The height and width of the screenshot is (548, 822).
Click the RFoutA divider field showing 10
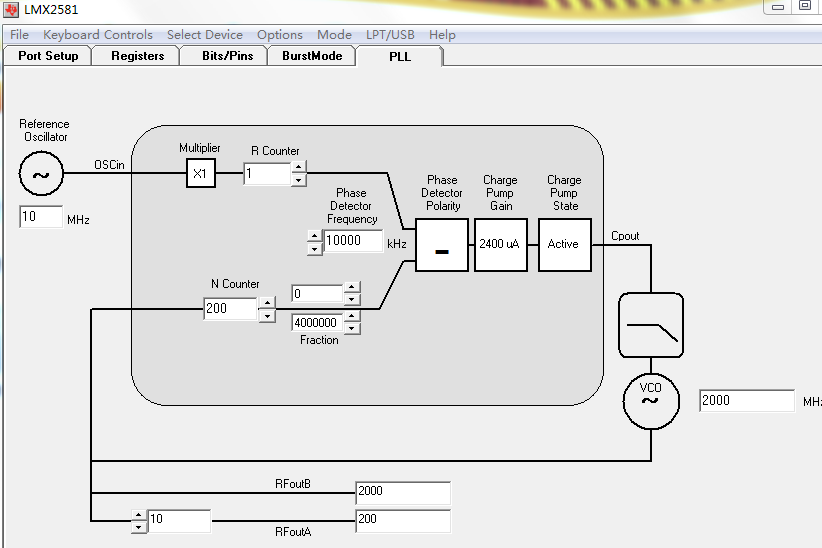(x=179, y=521)
